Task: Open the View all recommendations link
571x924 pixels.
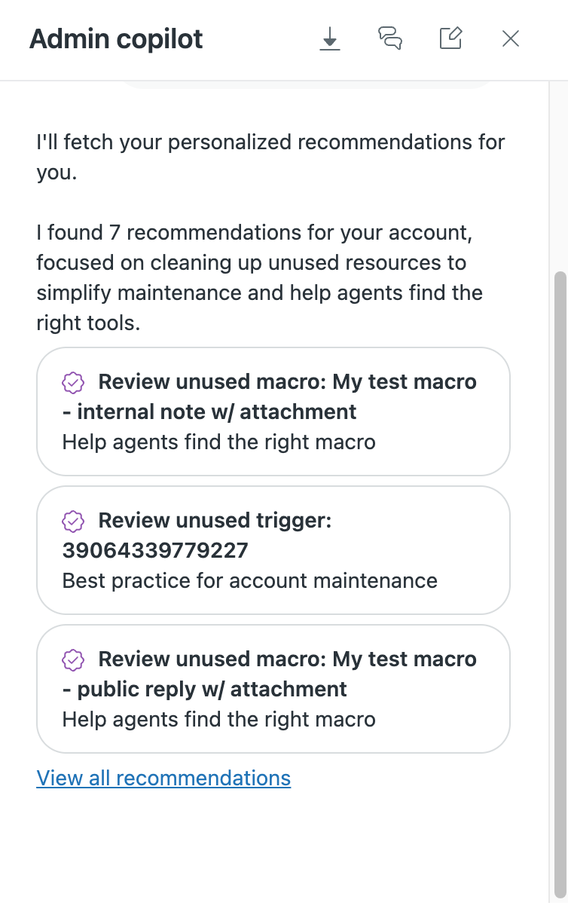Action: click(163, 778)
